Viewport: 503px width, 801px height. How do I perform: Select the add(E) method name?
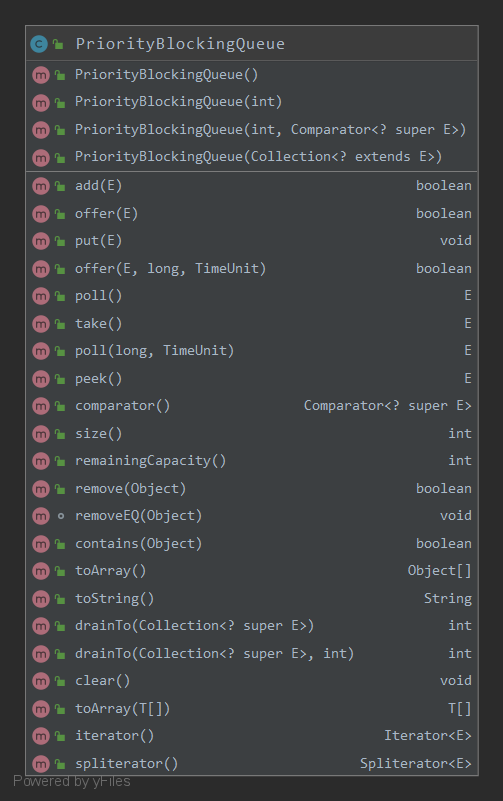[x=99, y=186]
